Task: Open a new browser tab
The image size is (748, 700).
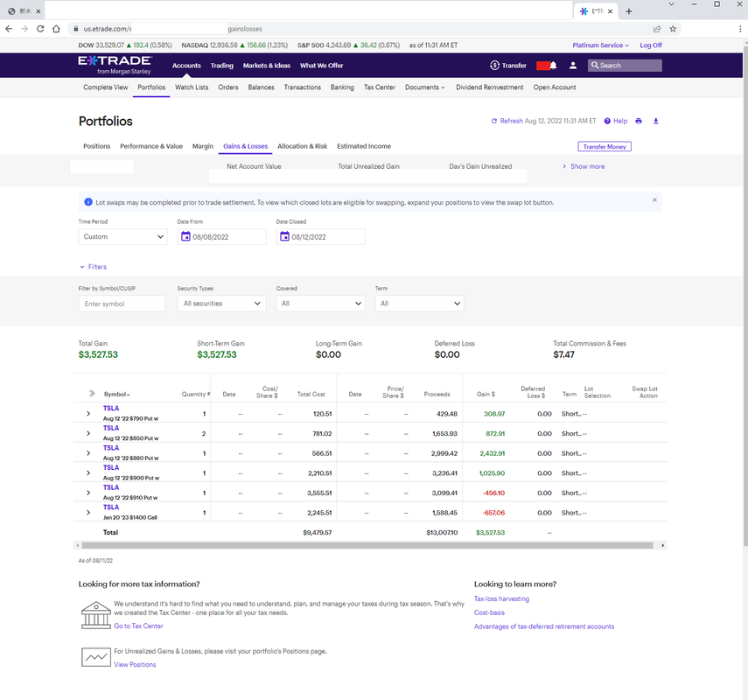Action: (x=629, y=11)
